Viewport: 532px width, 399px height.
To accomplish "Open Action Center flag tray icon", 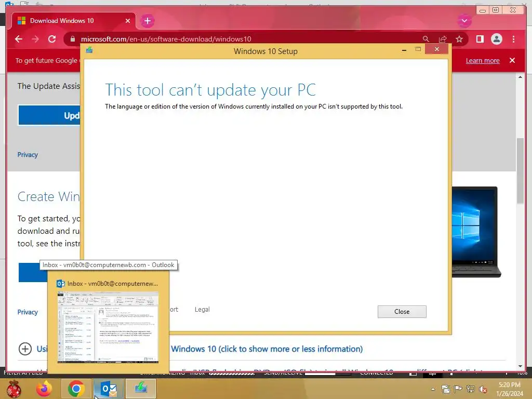I will click(x=458, y=389).
